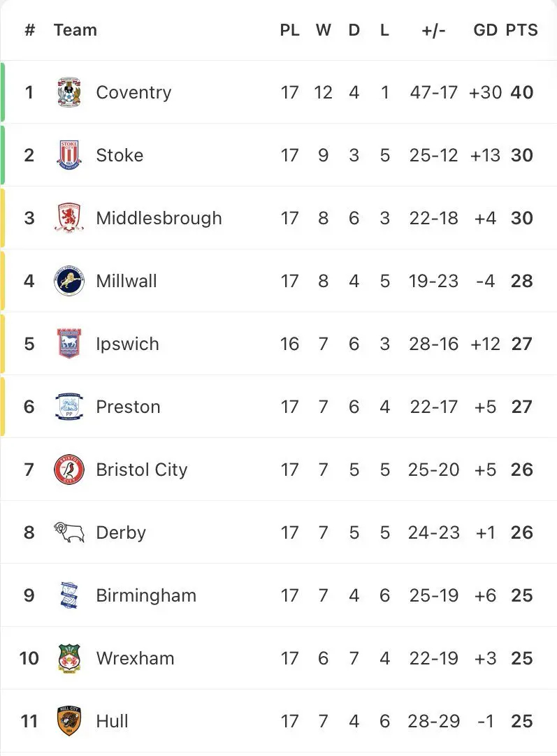Open the Wrexham crest icon

pyautogui.click(x=69, y=658)
